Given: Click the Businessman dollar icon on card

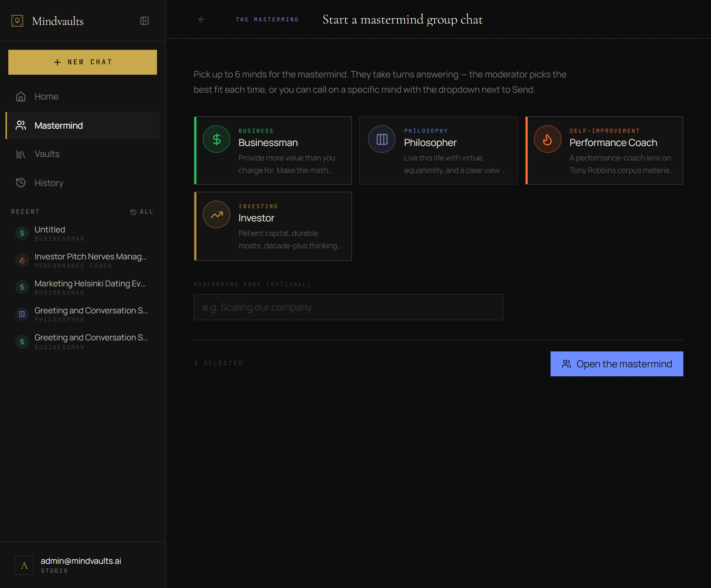Looking at the screenshot, I should [x=216, y=139].
